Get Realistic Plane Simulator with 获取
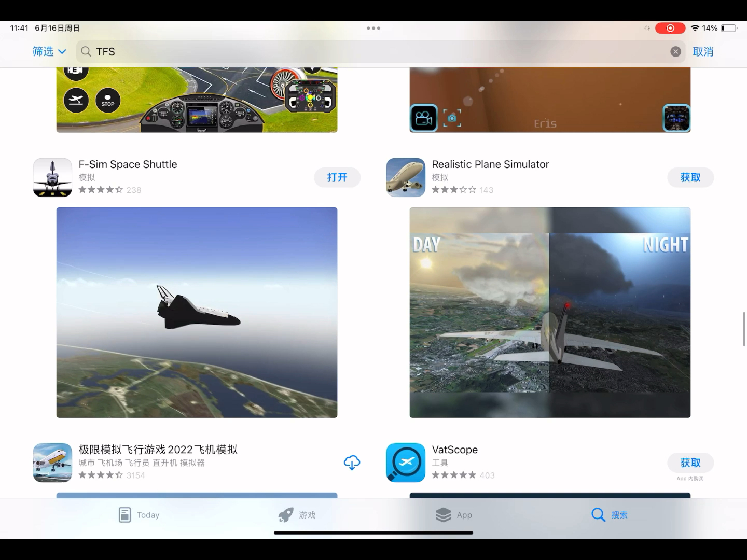The width and height of the screenshot is (747, 560). tap(690, 177)
